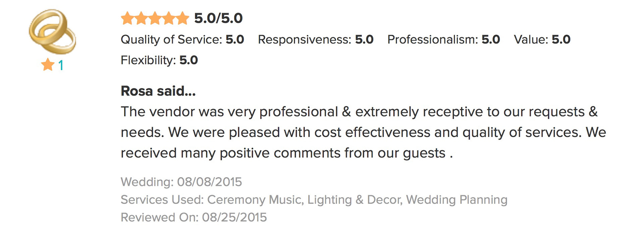Select the third star in the rating row

[155, 18]
